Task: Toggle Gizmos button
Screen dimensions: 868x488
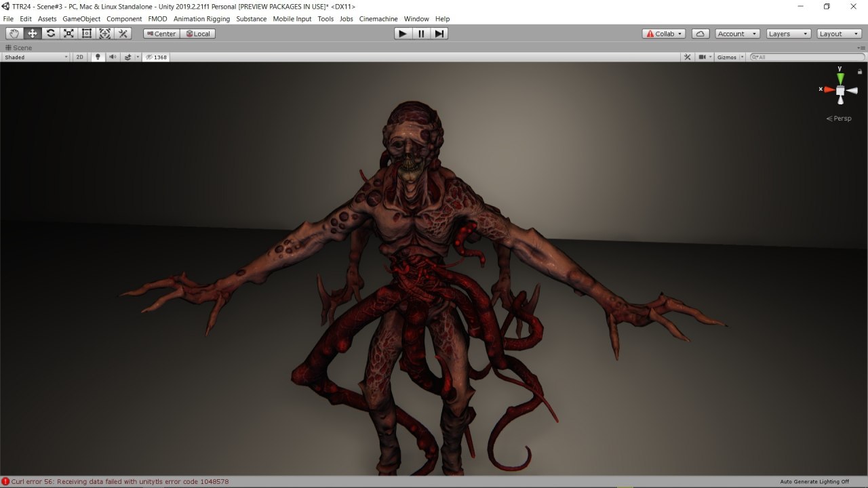Action: [x=726, y=57]
